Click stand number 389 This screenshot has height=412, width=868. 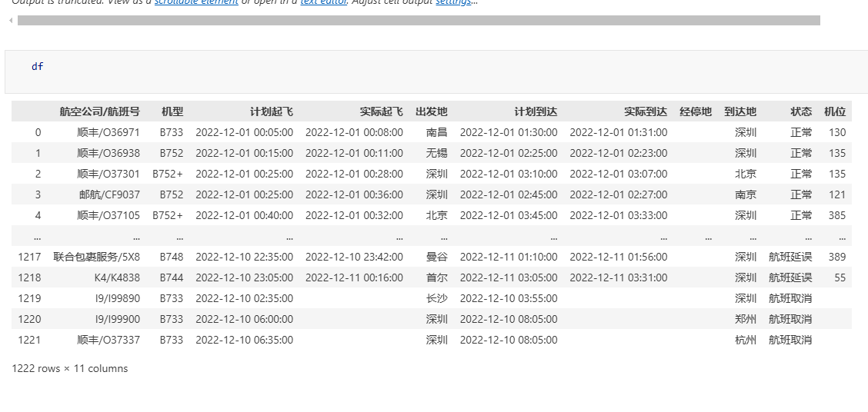[x=837, y=257]
